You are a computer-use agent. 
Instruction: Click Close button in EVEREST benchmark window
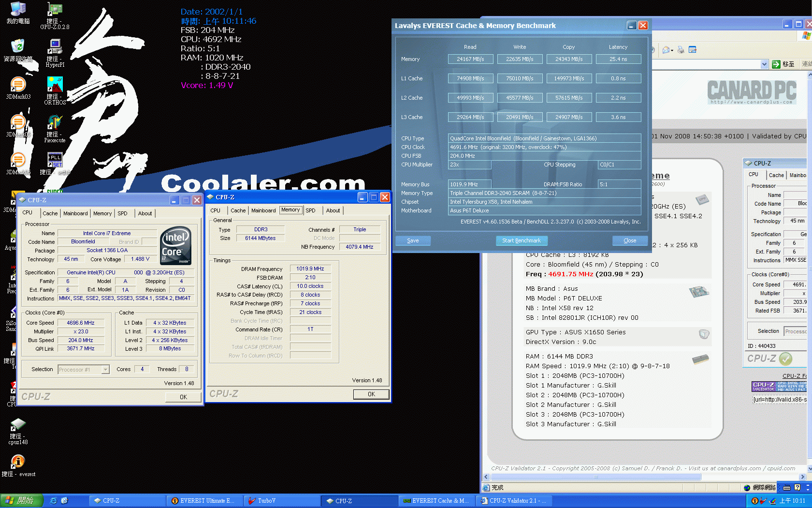(x=630, y=240)
